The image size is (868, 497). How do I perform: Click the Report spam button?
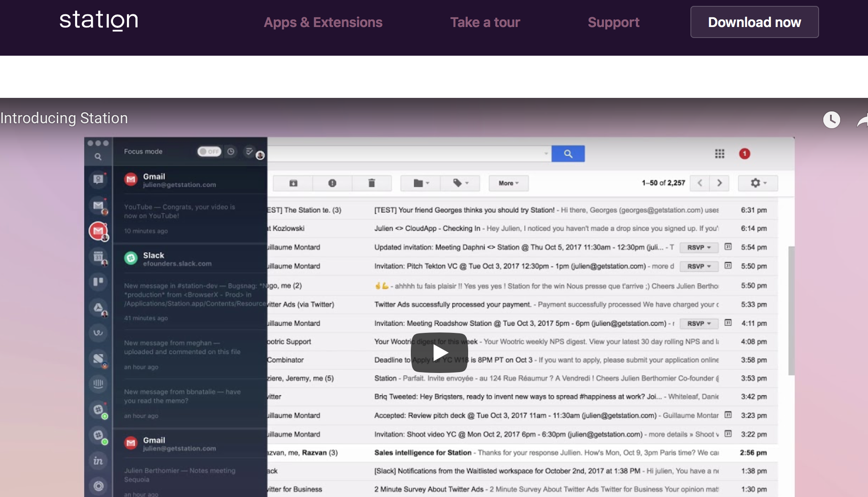[332, 183]
